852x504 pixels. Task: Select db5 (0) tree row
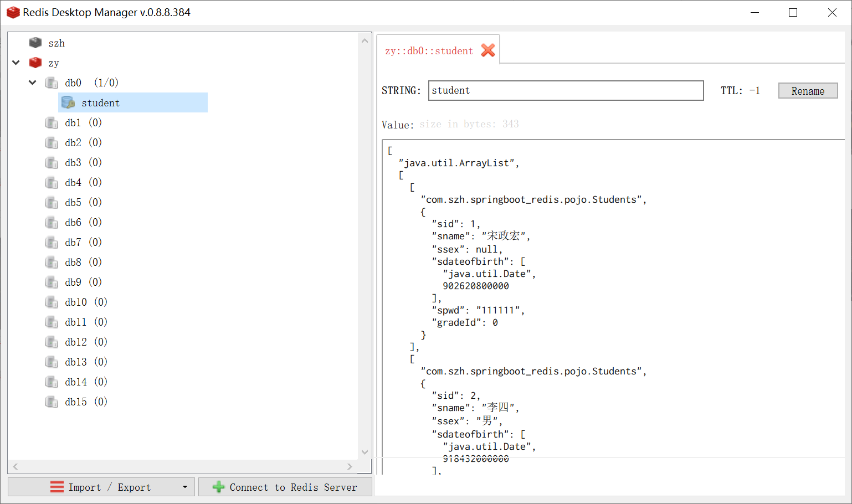tap(83, 202)
